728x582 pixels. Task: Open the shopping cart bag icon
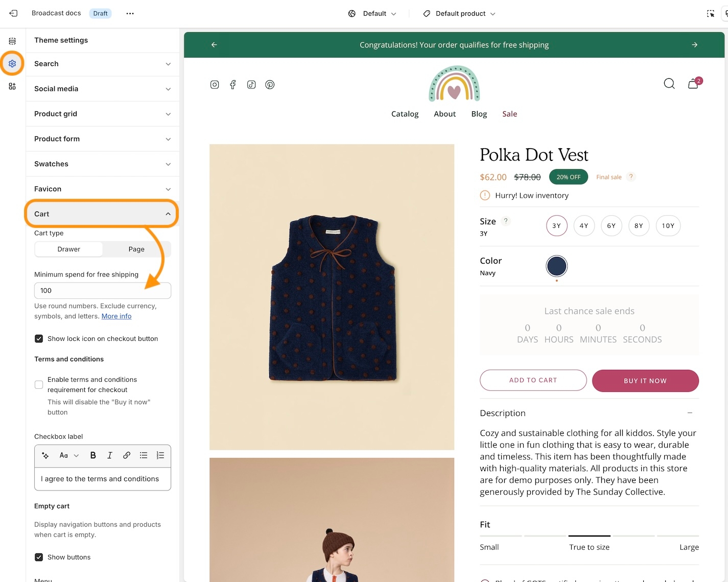pyautogui.click(x=693, y=84)
